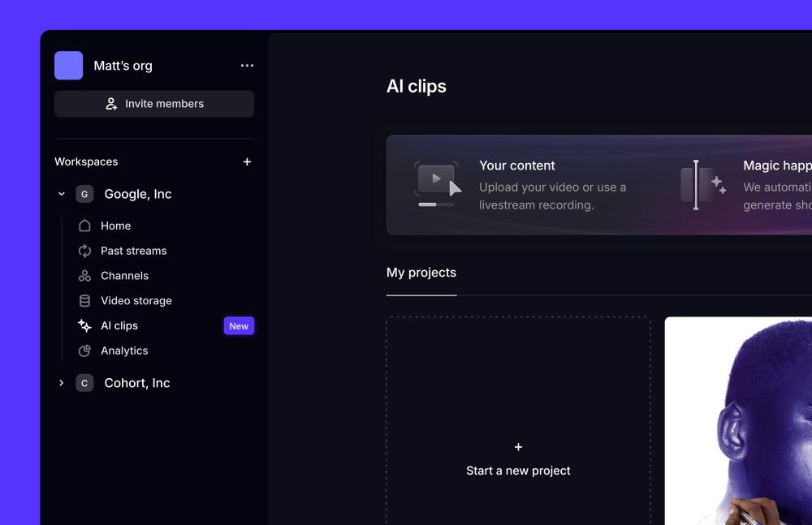Select the Channels icon
The height and width of the screenshot is (525, 812).
tap(84, 275)
